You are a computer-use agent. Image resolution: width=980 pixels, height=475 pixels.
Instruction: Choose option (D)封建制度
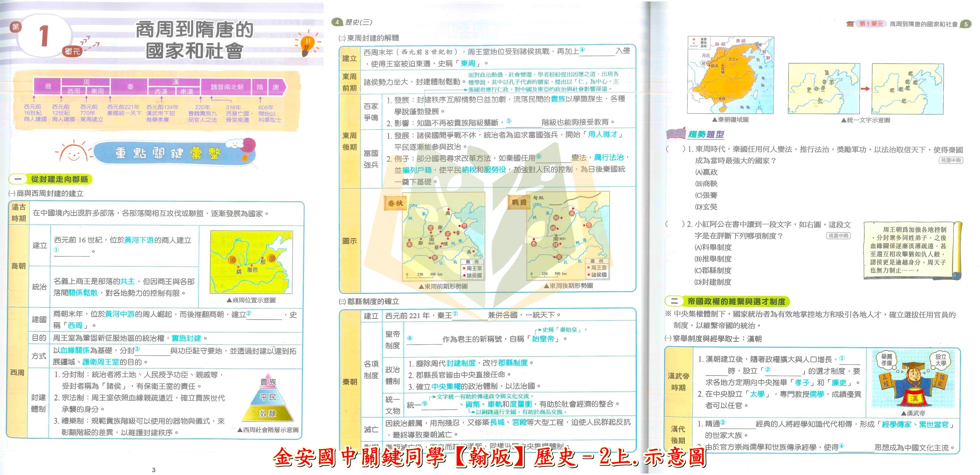pos(713,282)
